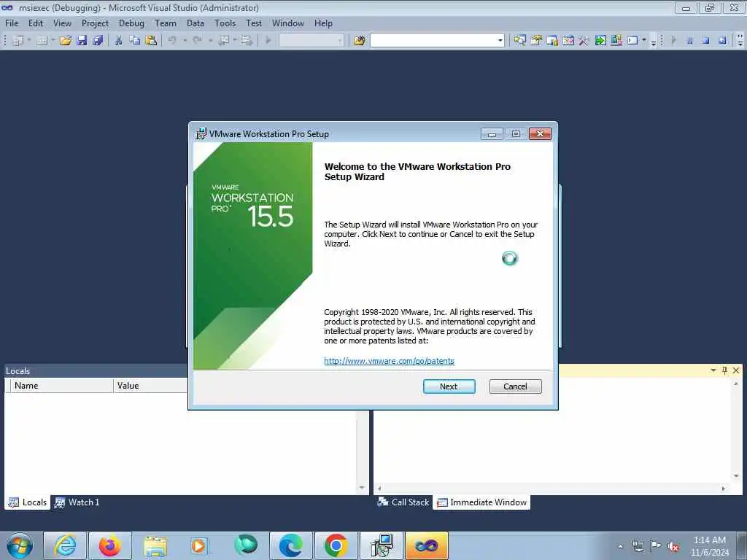Open the Solution Configurations combo box
The height and width of the screenshot is (560, 747).
click(311, 41)
